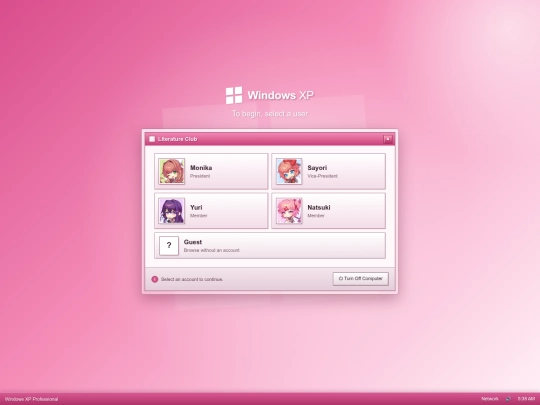Select Monika's avatar picture
540x405 pixels.
click(172, 171)
